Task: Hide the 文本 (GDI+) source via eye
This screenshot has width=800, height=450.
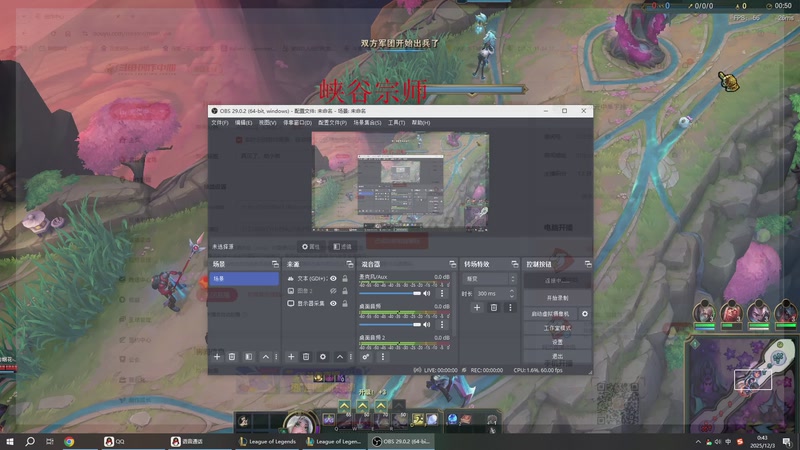Action: [333, 279]
